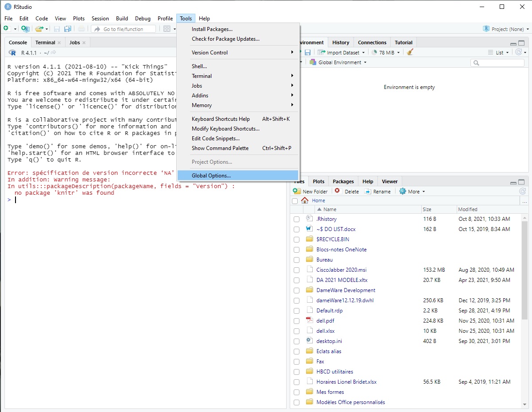
Task: Click the Open File folder icon
Action: (39, 29)
